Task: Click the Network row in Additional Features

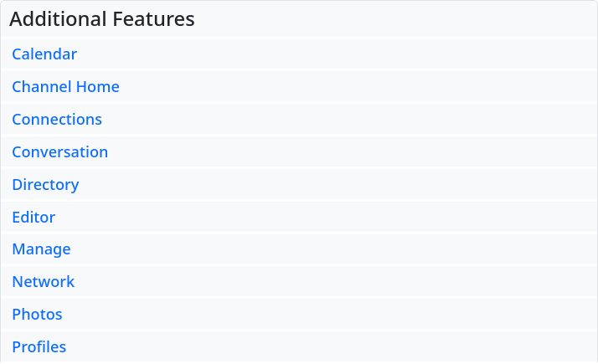Action: (x=299, y=282)
